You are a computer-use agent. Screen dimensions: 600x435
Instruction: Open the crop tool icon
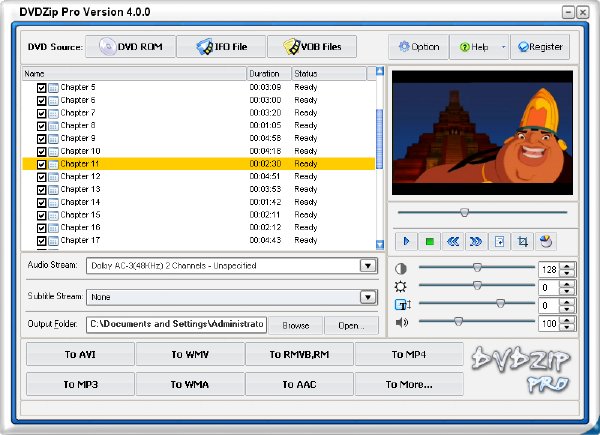(x=523, y=241)
